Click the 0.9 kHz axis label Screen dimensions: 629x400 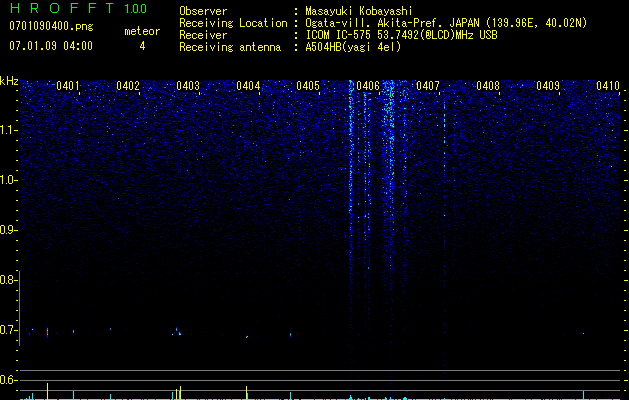(x=7, y=230)
